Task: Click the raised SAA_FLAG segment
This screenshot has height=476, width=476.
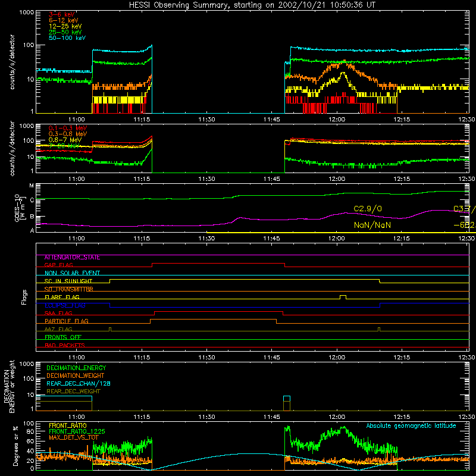Action: click(x=218, y=311)
